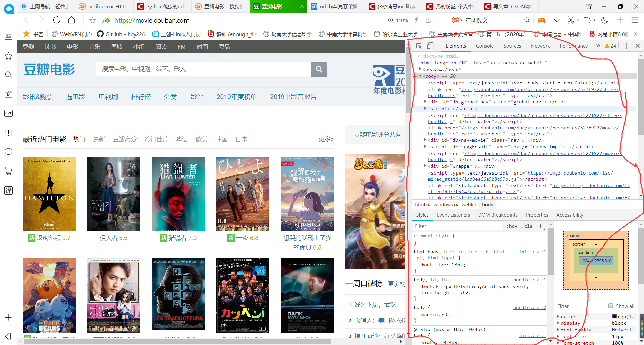Open the sidebar LIVE icon
Image resolution: width=644 pixels, height=345 pixels.
coord(8,113)
